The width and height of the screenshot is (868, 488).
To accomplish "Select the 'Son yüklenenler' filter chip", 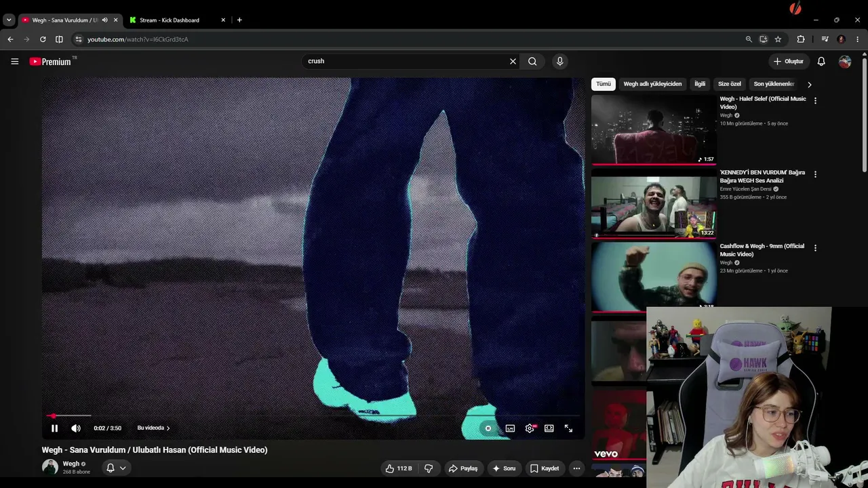I will pyautogui.click(x=774, y=84).
